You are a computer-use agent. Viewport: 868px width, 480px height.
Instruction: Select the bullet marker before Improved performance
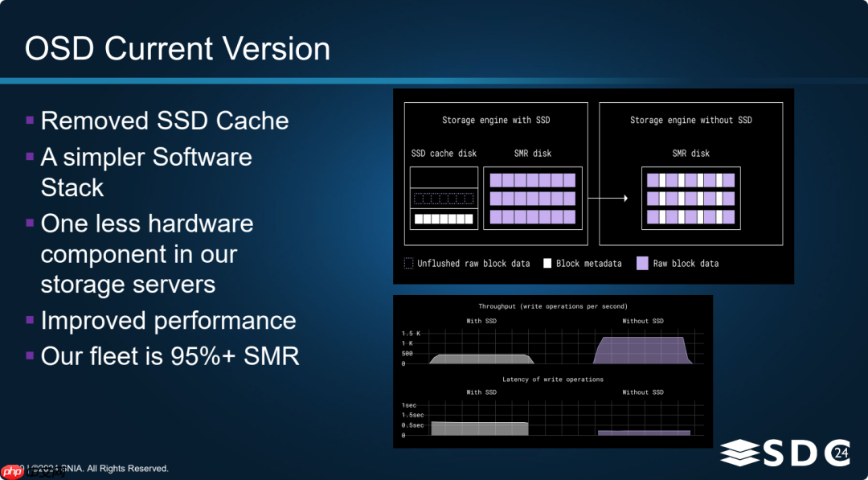click(x=30, y=320)
